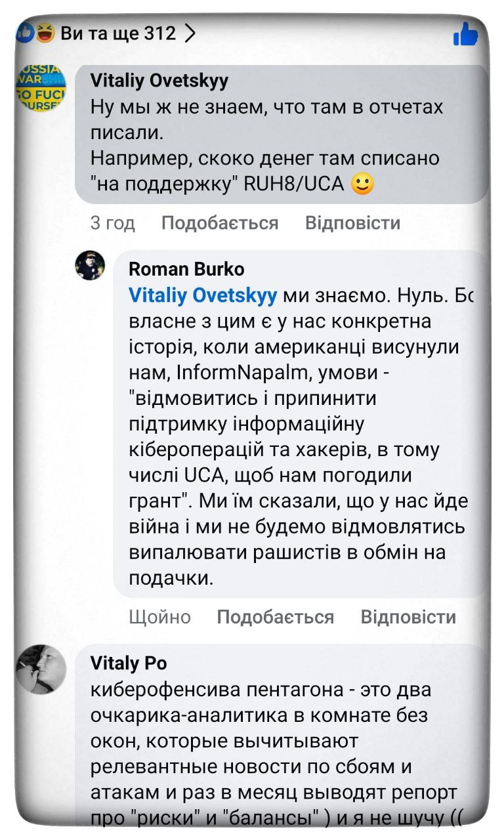Open the Vitaliy Ovetskyy comment author name
Image resolution: width=504 pixels, height=840 pixels.
[x=159, y=80]
